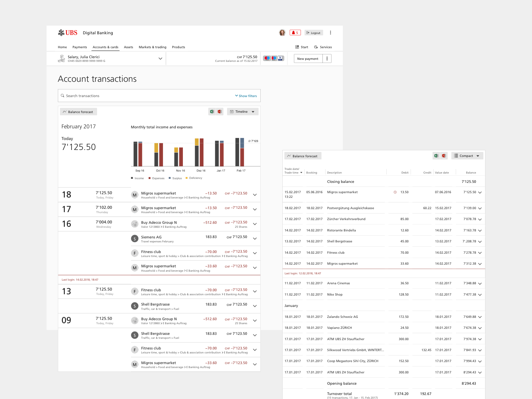532x399 pixels.
Task: Expand the Siemens AG transaction row
Action: tap(255, 239)
